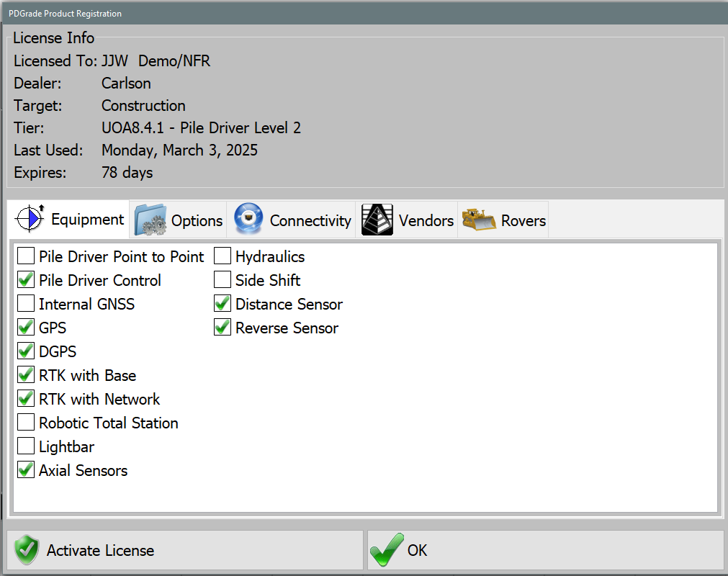Screen dimensions: 728x576
Task: Click the green checkmark OK icon
Action: tap(387, 550)
